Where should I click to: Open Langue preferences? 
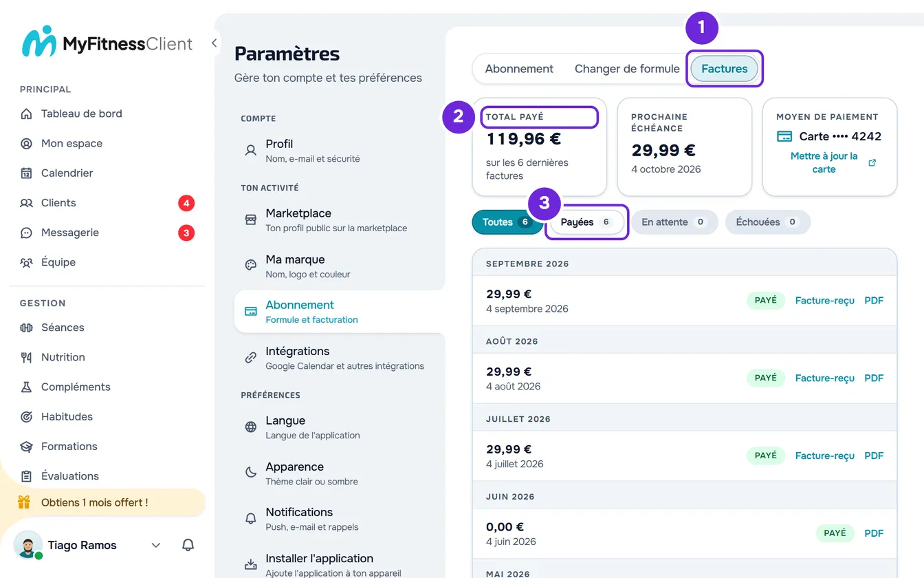pos(340,427)
